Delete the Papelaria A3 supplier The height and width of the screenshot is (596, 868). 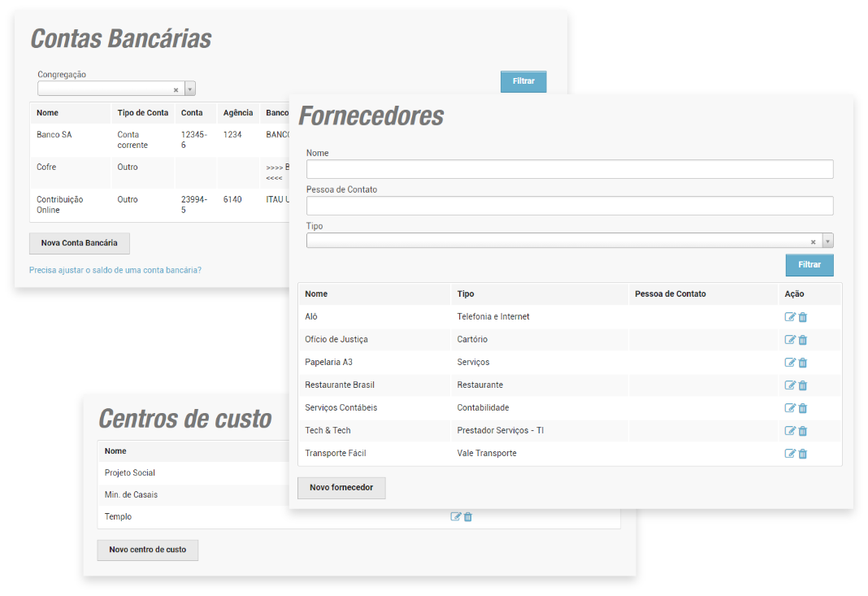pyautogui.click(x=803, y=363)
